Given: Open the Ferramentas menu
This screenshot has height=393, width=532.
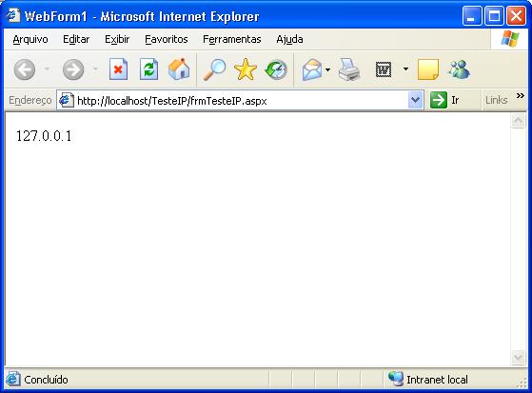Looking at the screenshot, I should click(x=232, y=39).
